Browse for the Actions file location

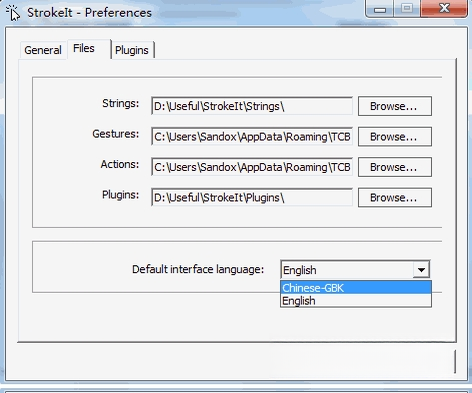pyautogui.click(x=395, y=167)
